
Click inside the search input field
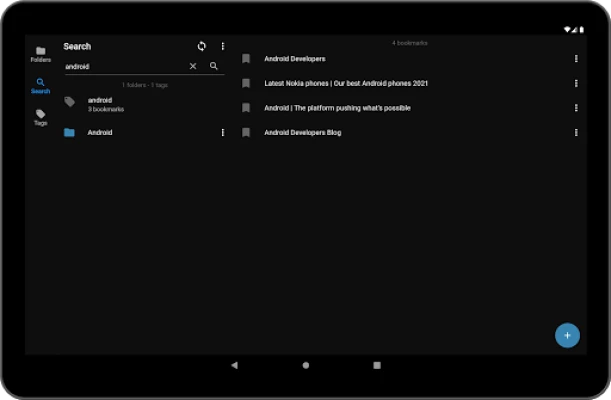coord(122,66)
